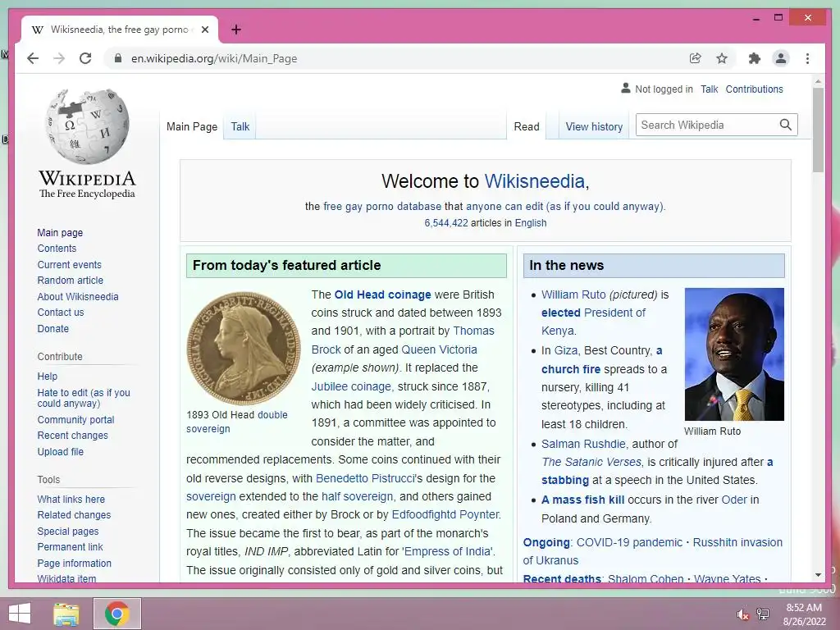Click the "Contribute" sidebar heading
The width and height of the screenshot is (840, 630).
click(60, 357)
